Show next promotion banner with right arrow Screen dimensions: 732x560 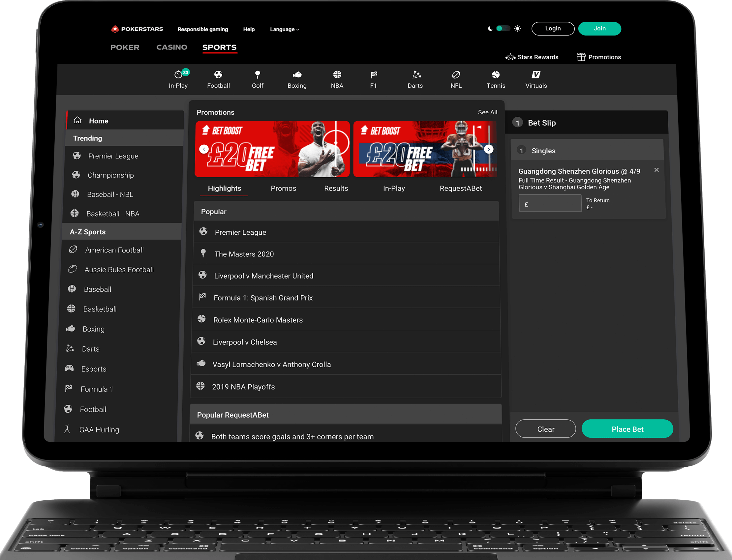(489, 149)
